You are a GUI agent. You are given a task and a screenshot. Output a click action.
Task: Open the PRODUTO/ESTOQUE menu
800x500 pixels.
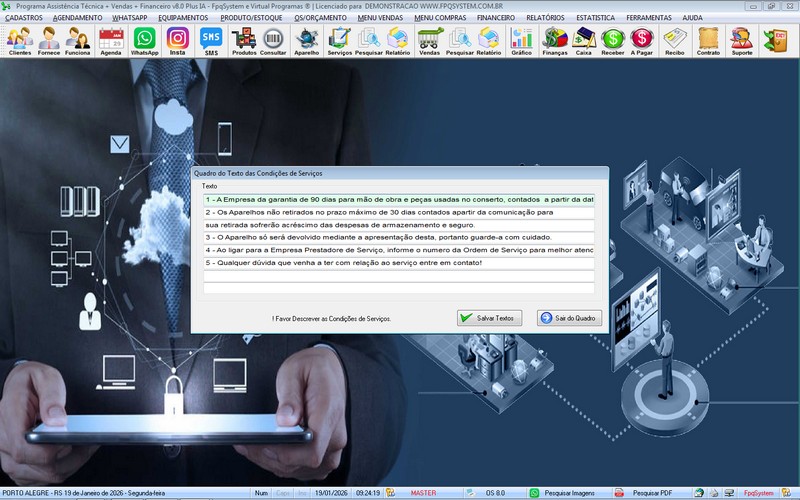(x=251, y=18)
